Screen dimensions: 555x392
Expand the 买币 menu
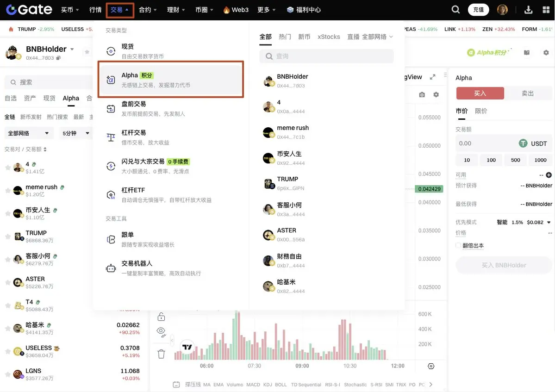70,10
